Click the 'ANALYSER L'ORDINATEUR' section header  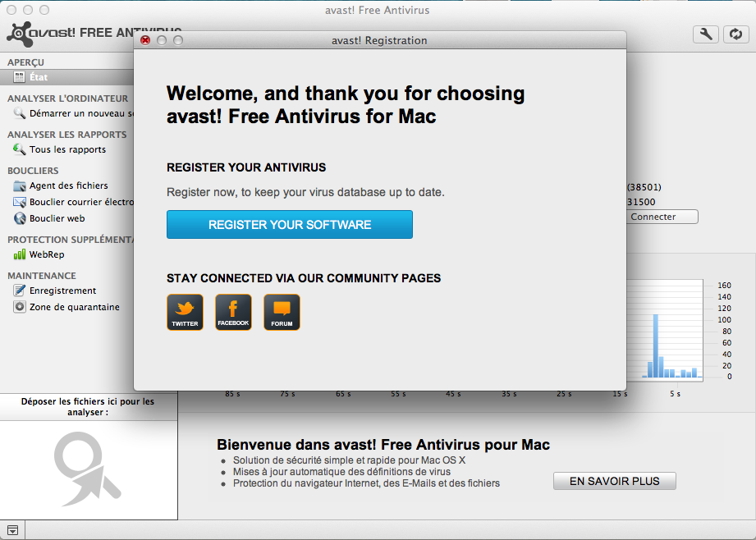(67, 98)
